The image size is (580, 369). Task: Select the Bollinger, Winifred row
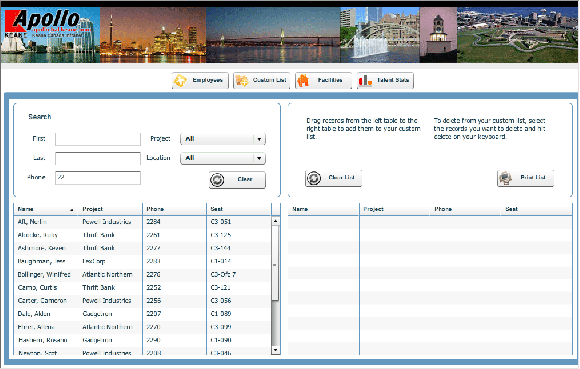tap(142, 274)
